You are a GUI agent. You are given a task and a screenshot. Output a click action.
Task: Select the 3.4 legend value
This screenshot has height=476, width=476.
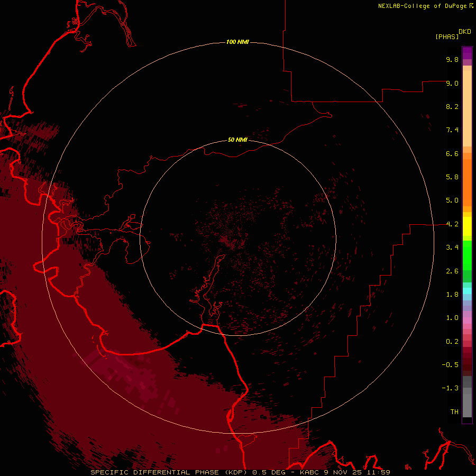452,248
